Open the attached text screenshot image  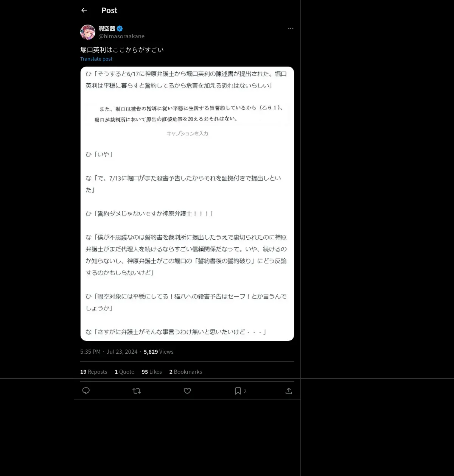click(x=187, y=204)
